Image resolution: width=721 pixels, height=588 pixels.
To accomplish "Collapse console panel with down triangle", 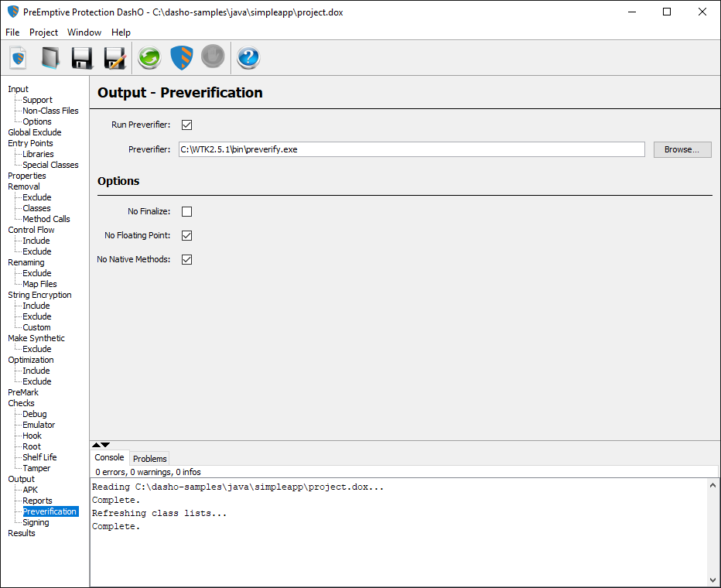I will tap(106, 445).
